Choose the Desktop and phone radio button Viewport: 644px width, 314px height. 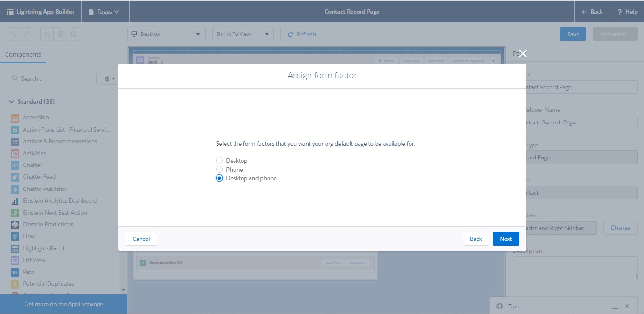pyautogui.click(x=219, y=178)
